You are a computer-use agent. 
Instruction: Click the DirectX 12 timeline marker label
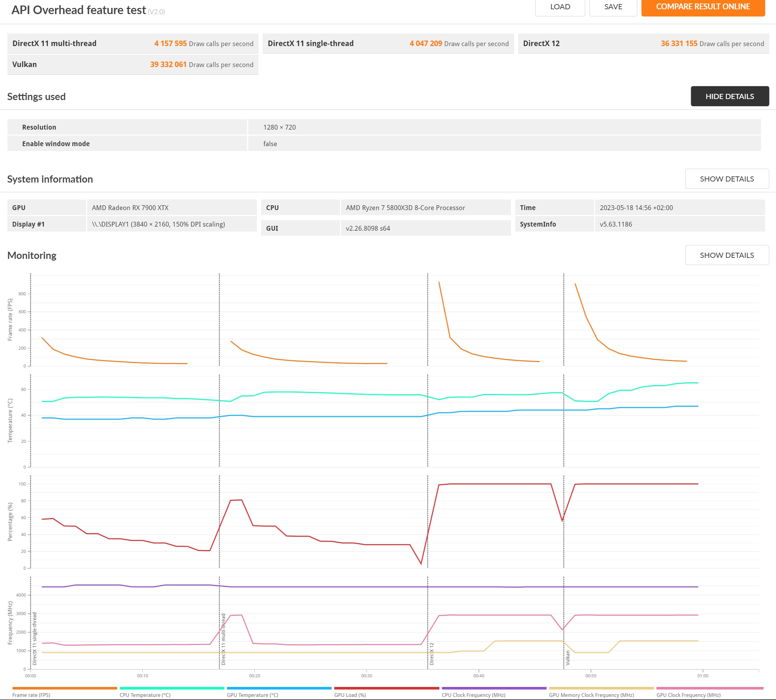[432, 654]
